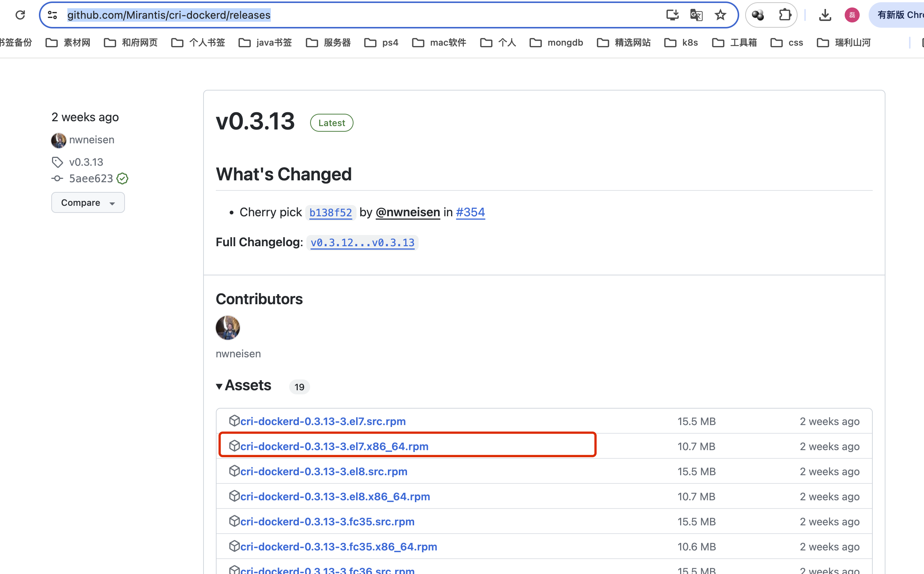
Task: Open the 工具箱 bookmark folder
Action: pyautogui.click(x=735, y=43)
